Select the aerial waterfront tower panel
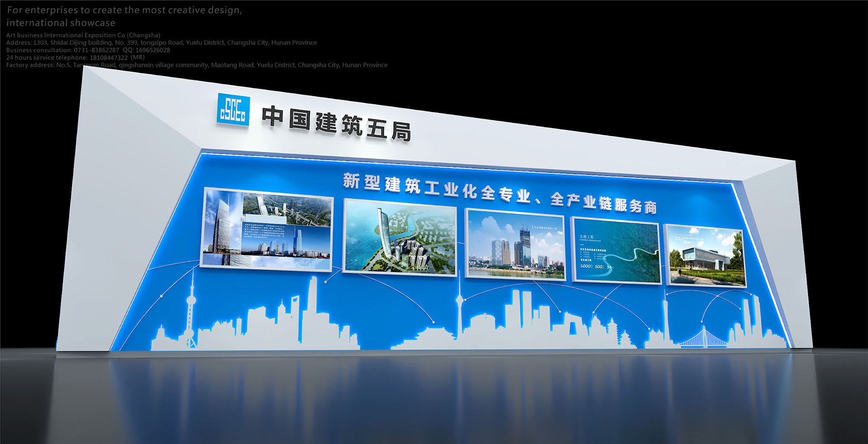Viewport: 868px width, 444px height. 400,237
